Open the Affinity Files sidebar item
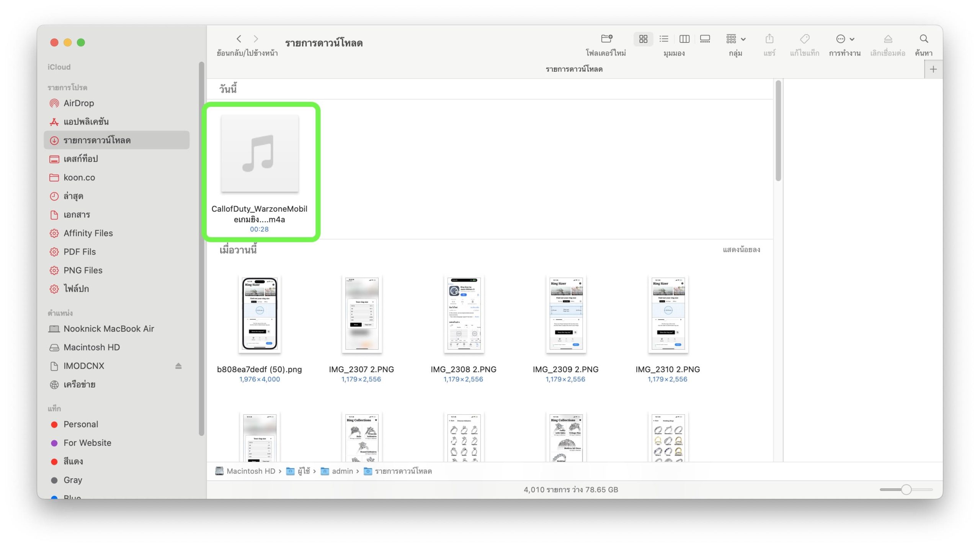980x548 pixels. [88, 233]
